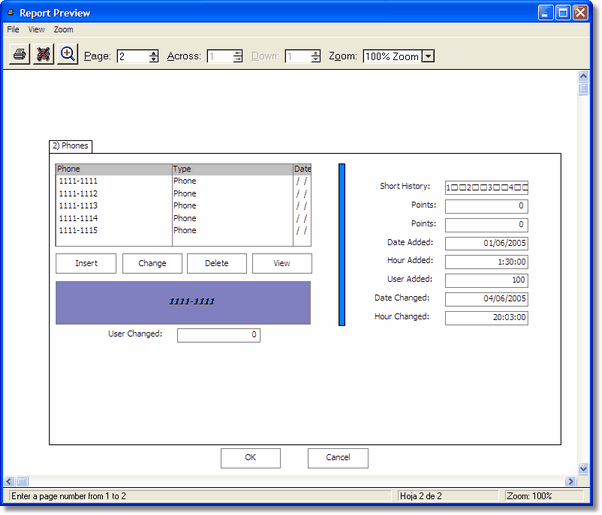Click the Phone column header
This screenshot has width=602, height=515.
tap(114, 169)
